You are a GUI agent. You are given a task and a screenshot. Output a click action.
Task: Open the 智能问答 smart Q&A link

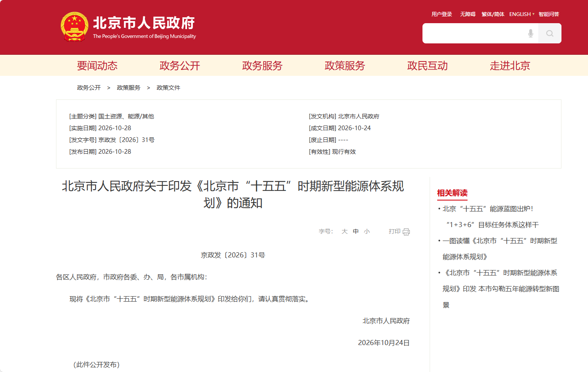tap(549, 14)
